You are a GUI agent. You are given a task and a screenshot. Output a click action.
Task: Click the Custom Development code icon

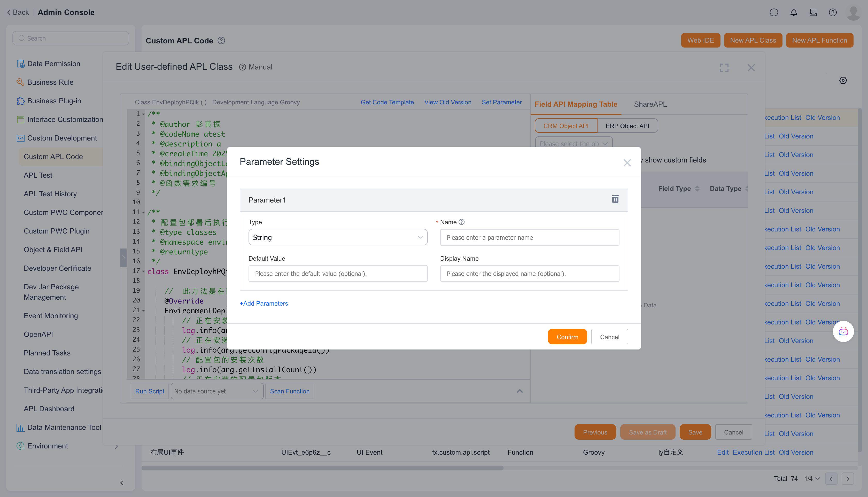(x=20, y=138)
